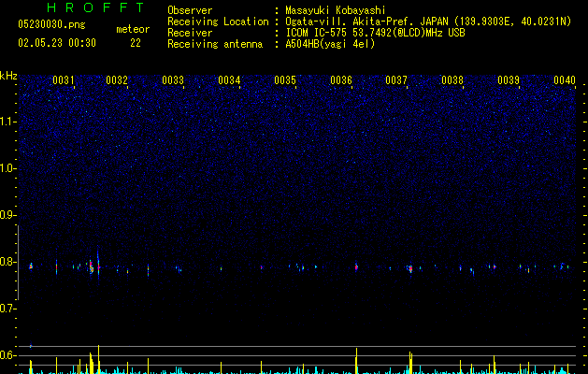Click the 1.1 frequency axis label

pyautogui.click(x=8, y=122)
